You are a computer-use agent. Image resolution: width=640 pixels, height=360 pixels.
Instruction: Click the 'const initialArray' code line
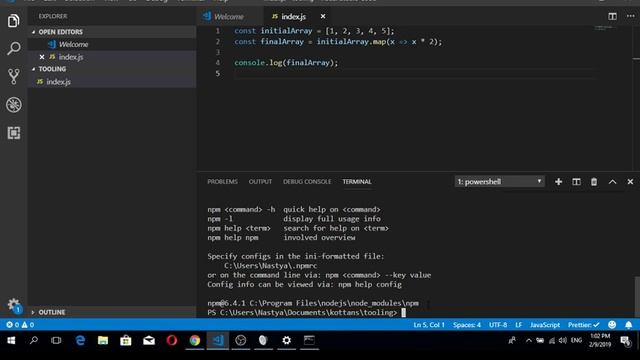(x=314, y=31)
